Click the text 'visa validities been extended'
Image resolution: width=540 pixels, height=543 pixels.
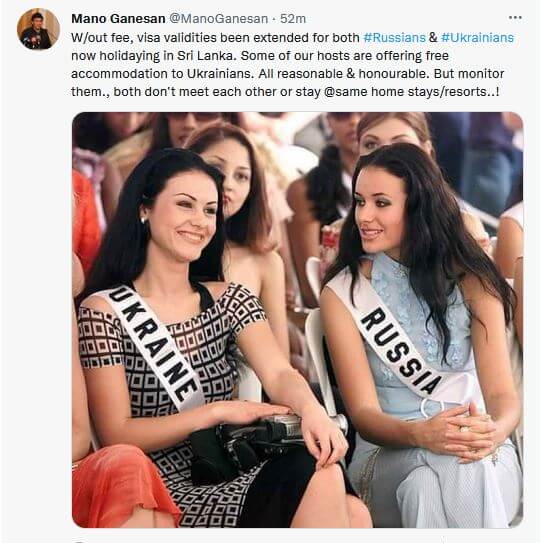point(223,37)
